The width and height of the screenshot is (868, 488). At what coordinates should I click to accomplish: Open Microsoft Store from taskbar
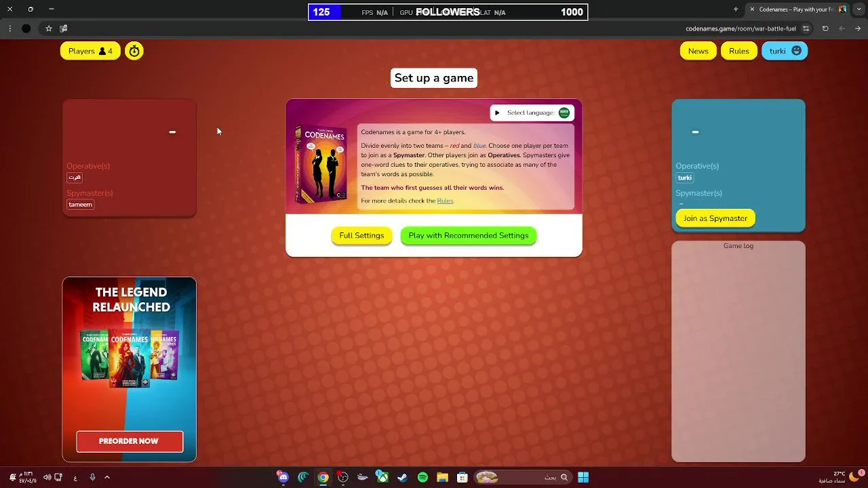[x=462, y=477]
